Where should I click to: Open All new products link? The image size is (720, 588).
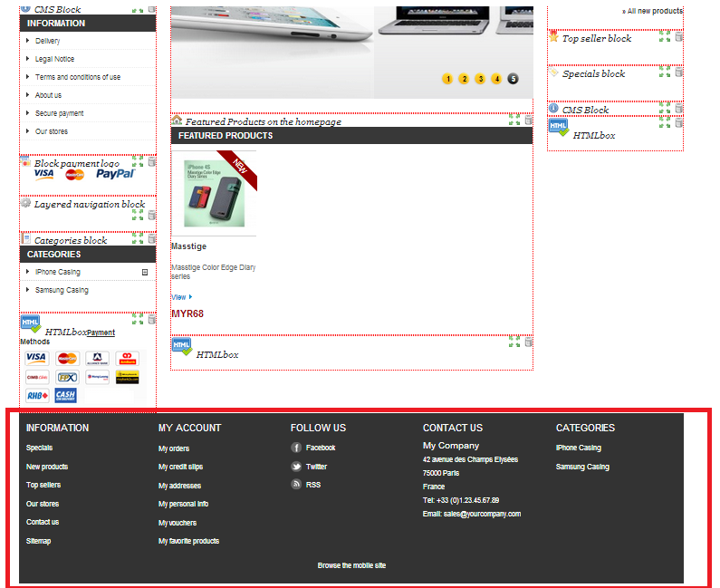click(654, 11)
